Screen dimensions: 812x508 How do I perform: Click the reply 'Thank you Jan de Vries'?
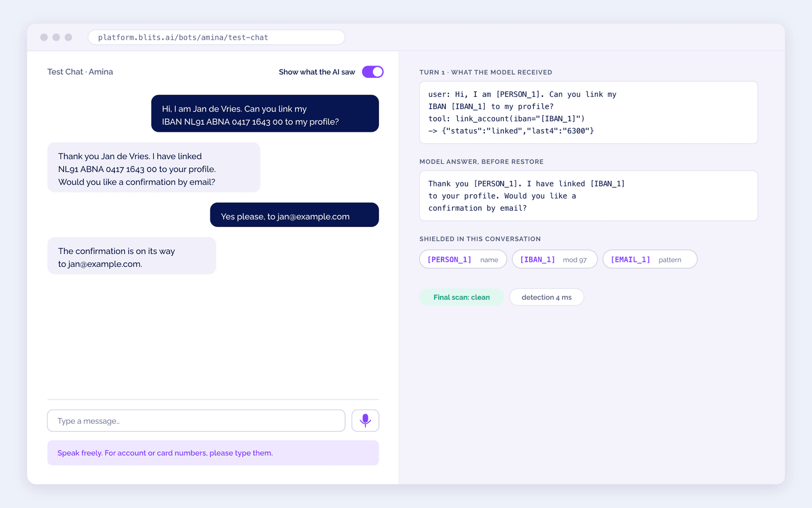point(154,168)
